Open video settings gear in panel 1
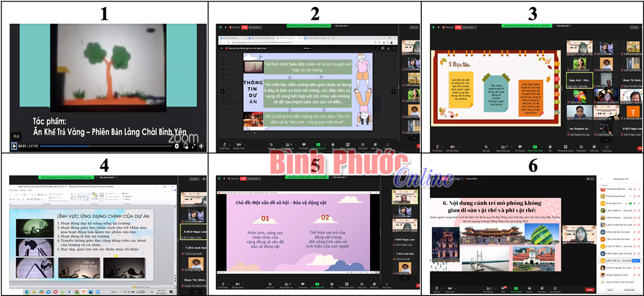The width and height of the screenshot is (644, 296). click(176, 146)
